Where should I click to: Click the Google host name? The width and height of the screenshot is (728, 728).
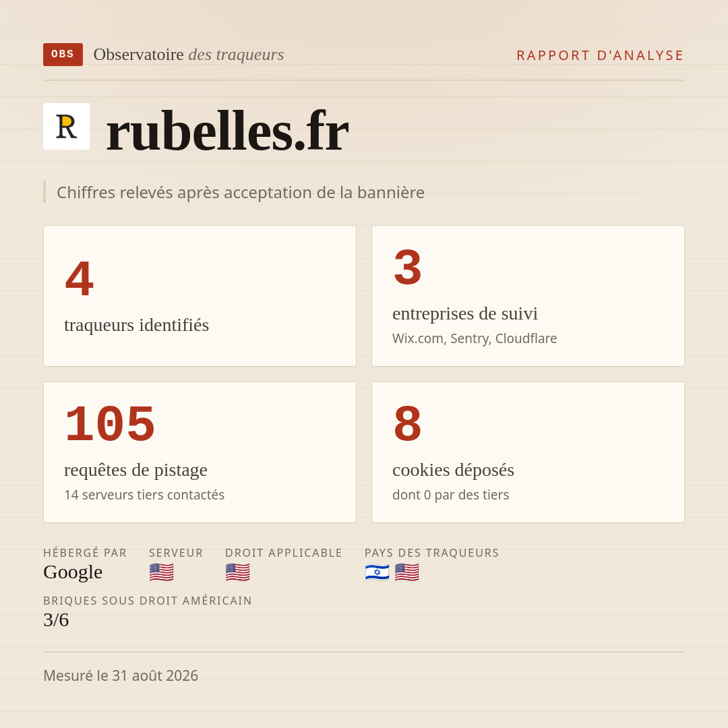tap(73, 572)
